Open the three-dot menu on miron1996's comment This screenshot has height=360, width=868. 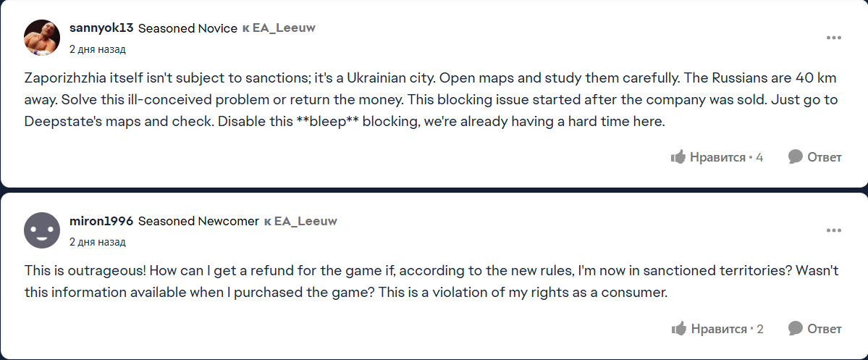[x=834, y=230]
